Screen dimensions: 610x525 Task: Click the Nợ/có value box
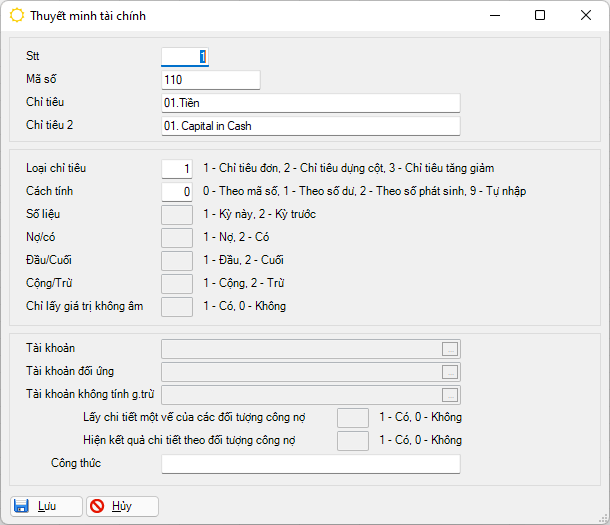point(177,237)
